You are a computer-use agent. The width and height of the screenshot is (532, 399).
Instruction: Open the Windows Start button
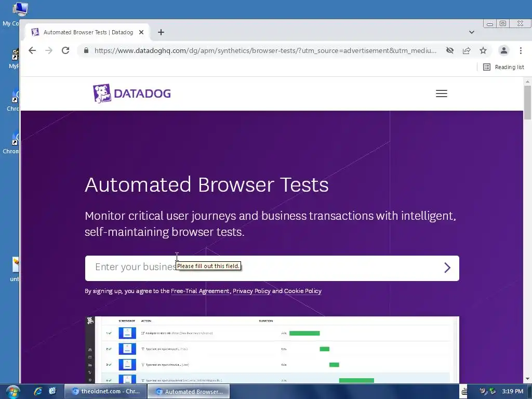coord(12,392)
